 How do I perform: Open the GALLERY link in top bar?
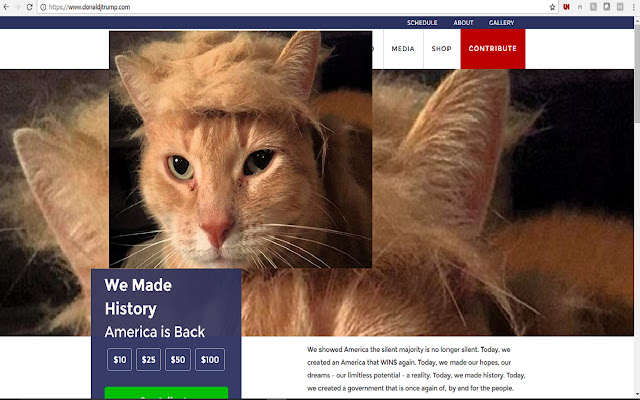click(501, 22)
